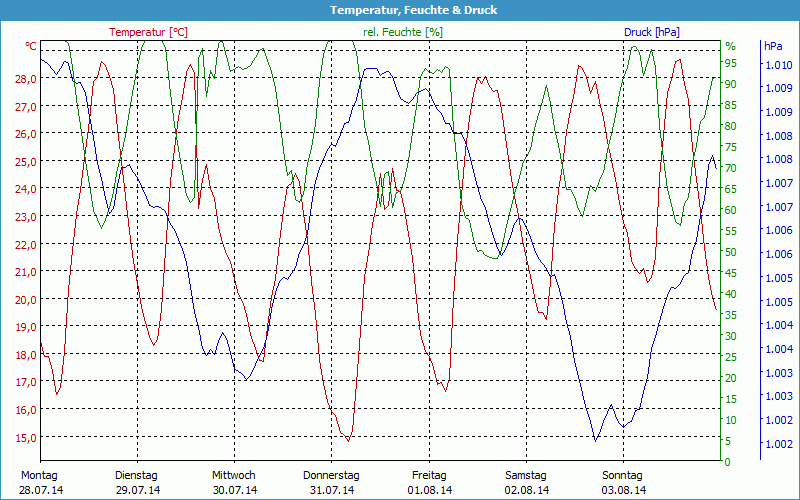
Task: Select the red 'Temperatur [°C]' legend label
Action: pos(148,32)
